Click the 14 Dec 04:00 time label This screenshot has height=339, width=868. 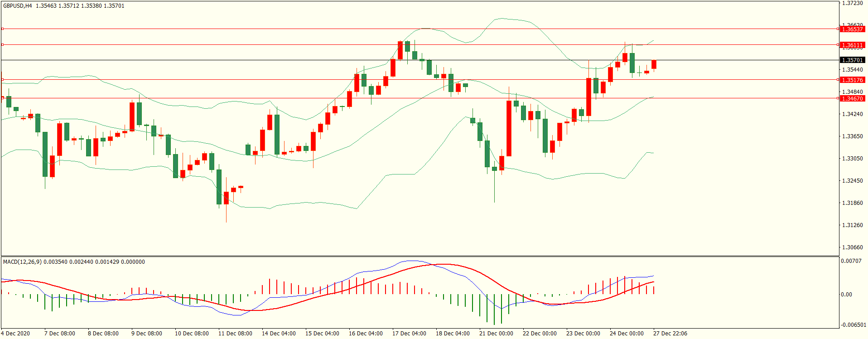click(x=279, y=334)
